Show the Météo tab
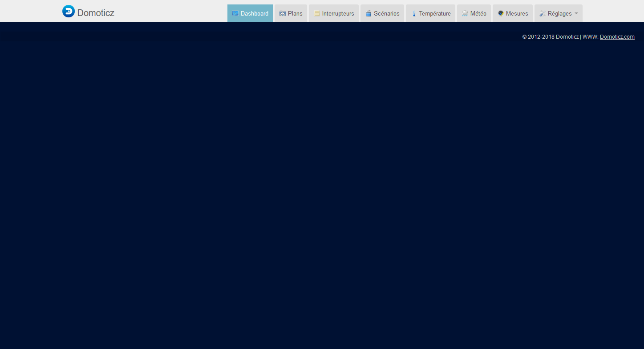The image size is (644, 349). (x=474, y=13)
